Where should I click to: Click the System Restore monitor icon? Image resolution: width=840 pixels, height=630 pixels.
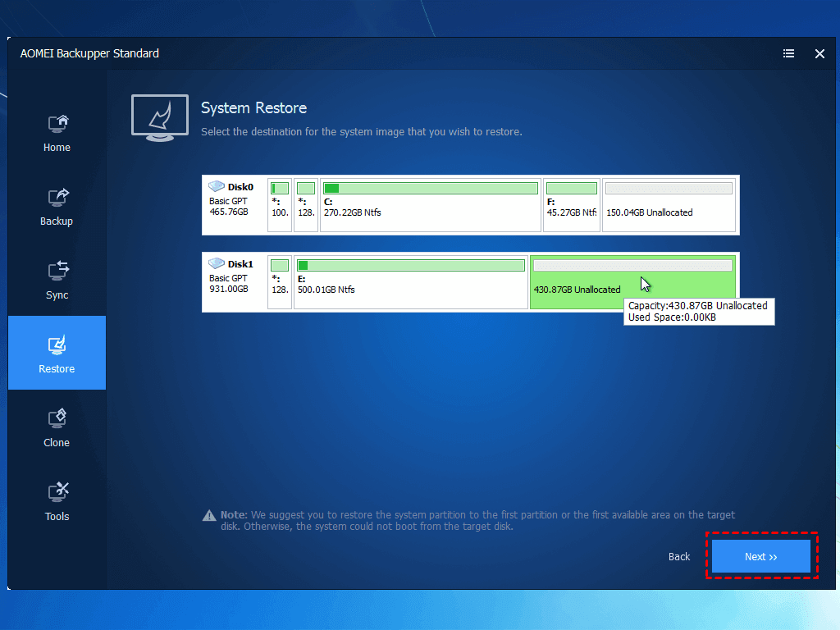[160, 118]
